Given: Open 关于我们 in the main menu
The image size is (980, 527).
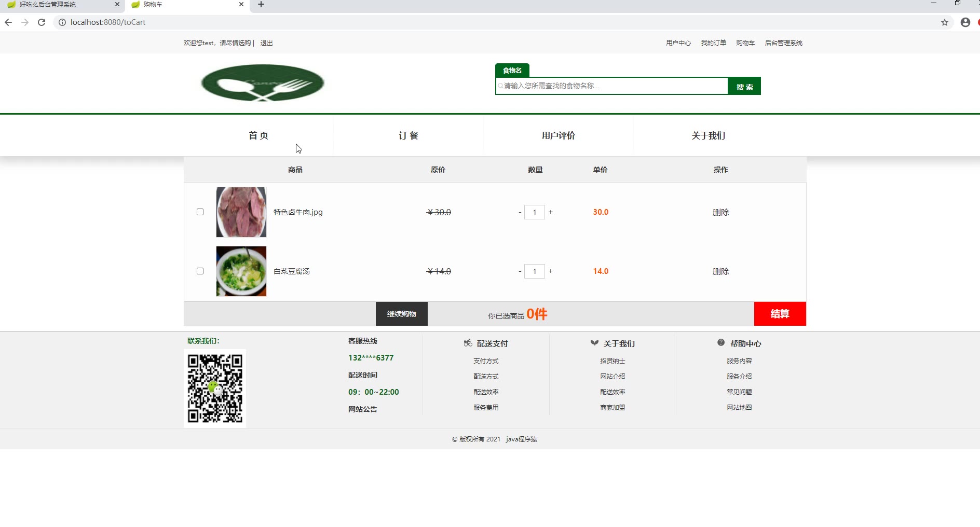Looking at the screenshot, I should pos(709,135).
